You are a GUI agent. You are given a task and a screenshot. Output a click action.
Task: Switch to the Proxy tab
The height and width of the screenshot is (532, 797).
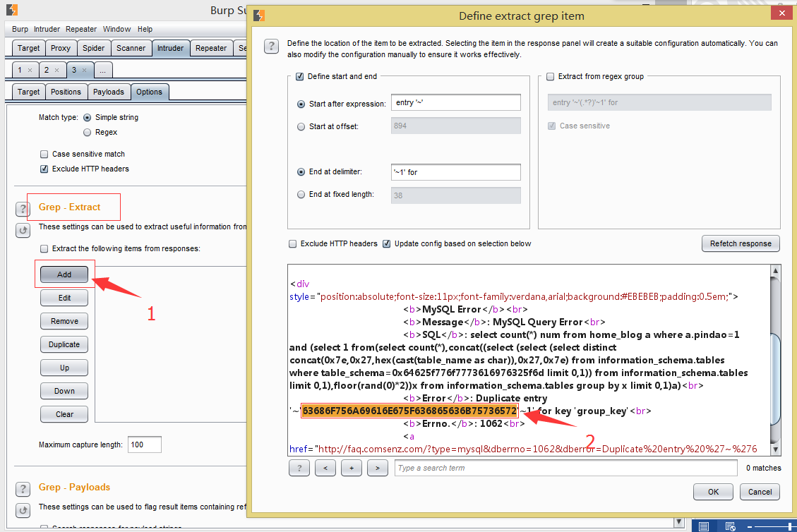(61, 48)
